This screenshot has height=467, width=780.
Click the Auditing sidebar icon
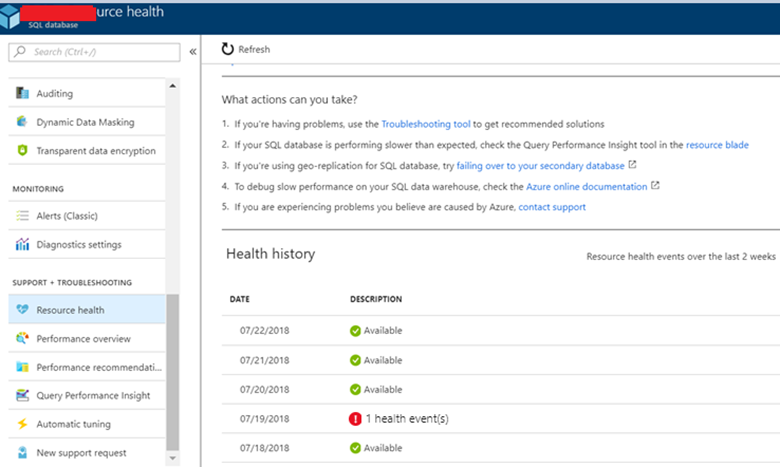(22, 93)
